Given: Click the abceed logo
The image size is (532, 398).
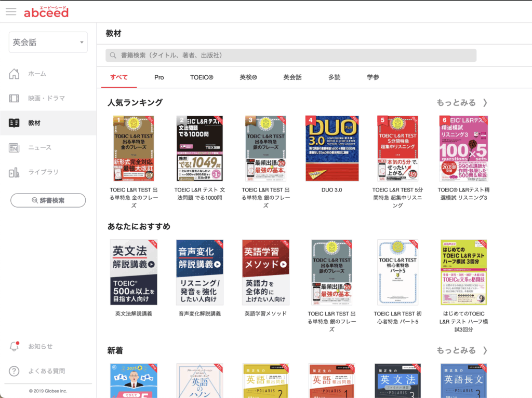Looking at the screenshot, I should tap(46, 12).
